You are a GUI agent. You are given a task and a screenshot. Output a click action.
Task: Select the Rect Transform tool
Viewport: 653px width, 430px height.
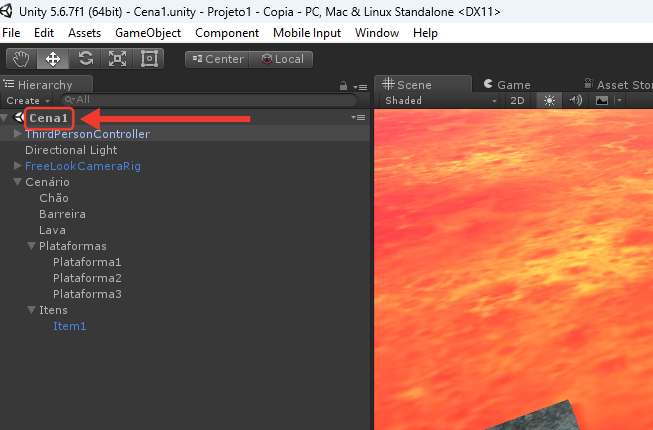tap(149, 59)
